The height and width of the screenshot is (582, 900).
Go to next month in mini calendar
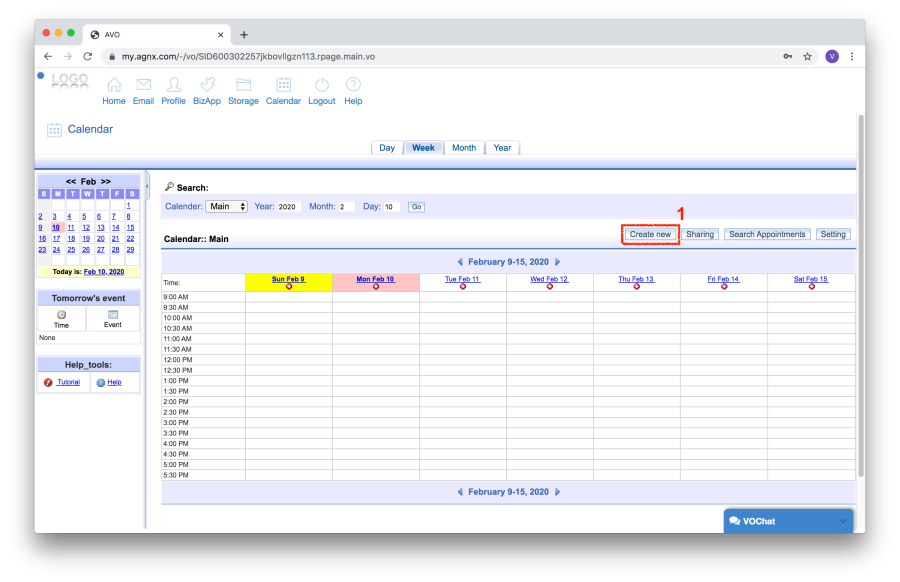pos(106,181)
